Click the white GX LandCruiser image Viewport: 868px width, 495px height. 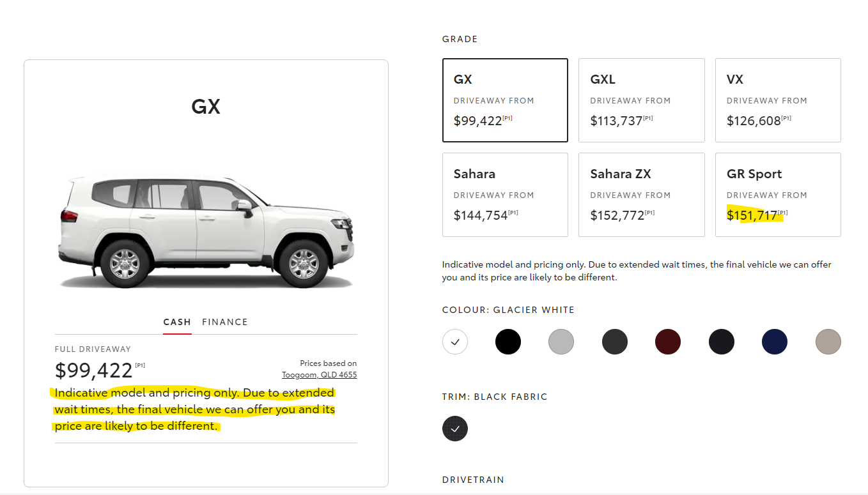point(206,231)
